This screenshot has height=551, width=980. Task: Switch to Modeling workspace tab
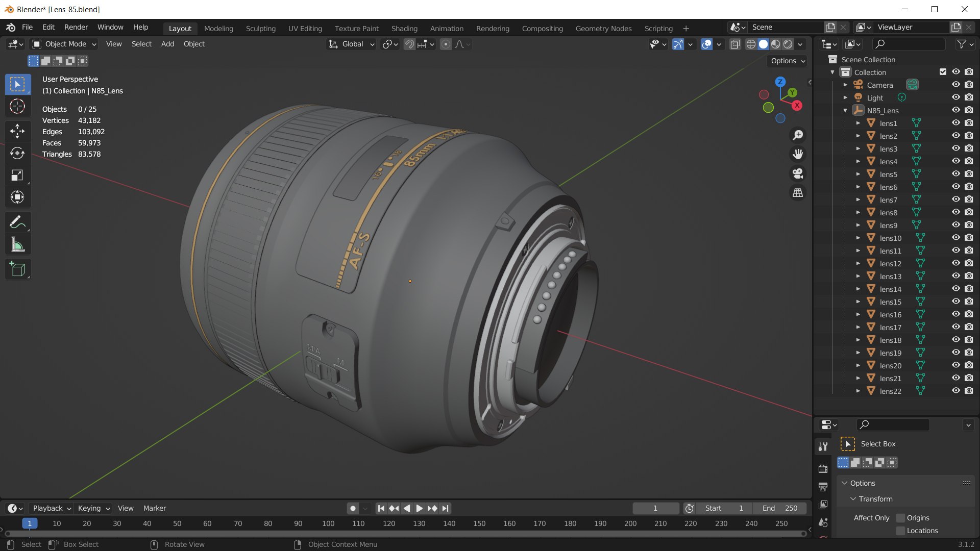click(x=218, y=29)
